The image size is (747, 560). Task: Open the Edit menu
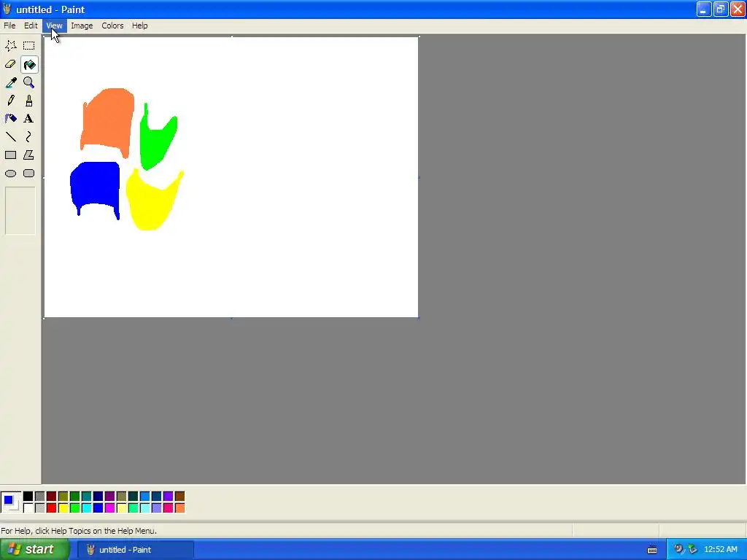click(x=31, y=26)
